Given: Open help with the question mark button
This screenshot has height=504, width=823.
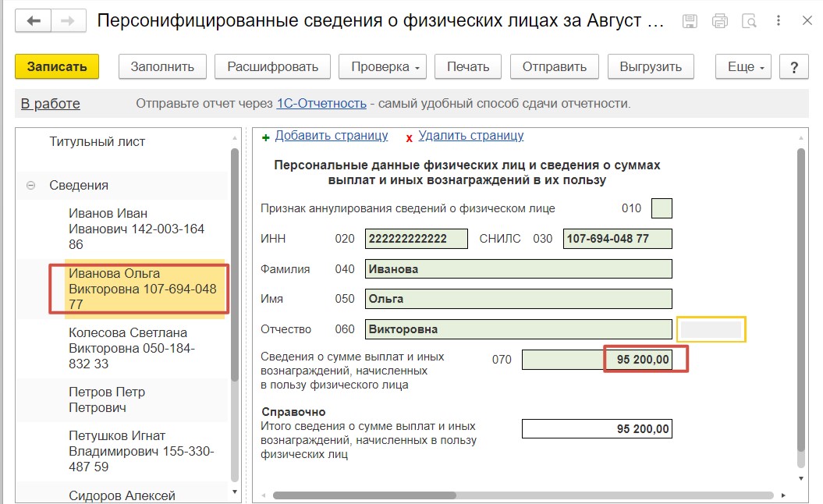Looking at the screenshot, I should 793,66.
